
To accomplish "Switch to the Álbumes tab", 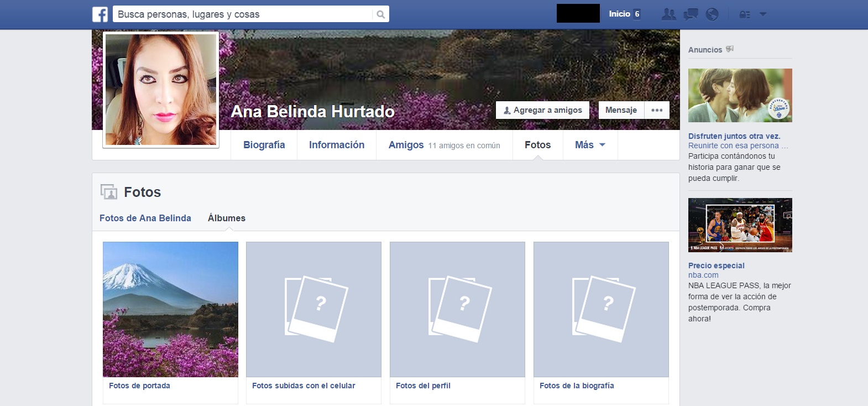I will (x=227, y=218).
